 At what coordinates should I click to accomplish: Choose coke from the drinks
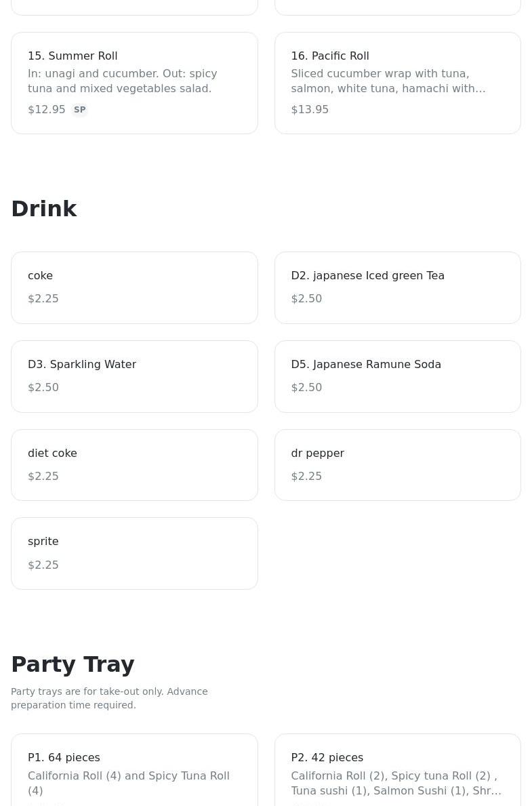pyautogui.click(x=134, y=287)
